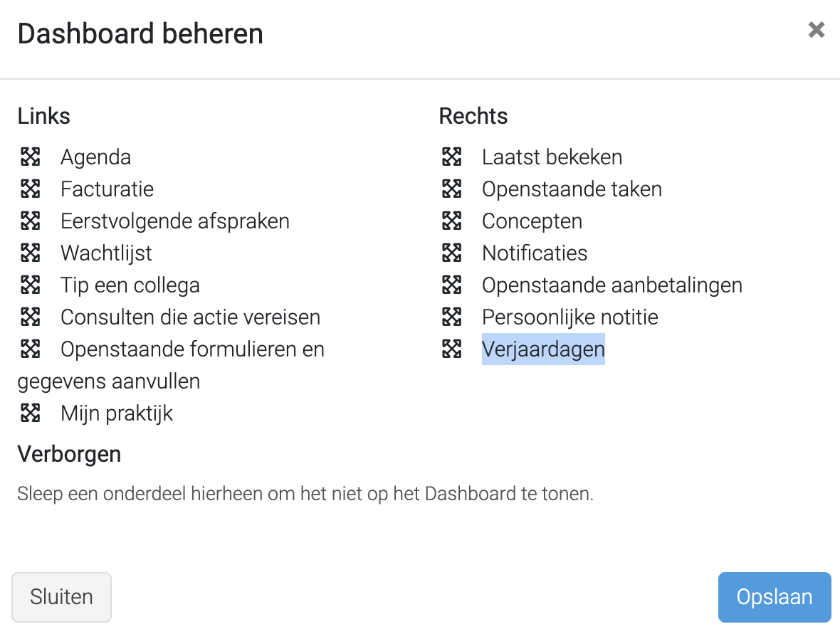Click the move icon beside Verjaardagen
840x629 pixels.
pos(451,349)
